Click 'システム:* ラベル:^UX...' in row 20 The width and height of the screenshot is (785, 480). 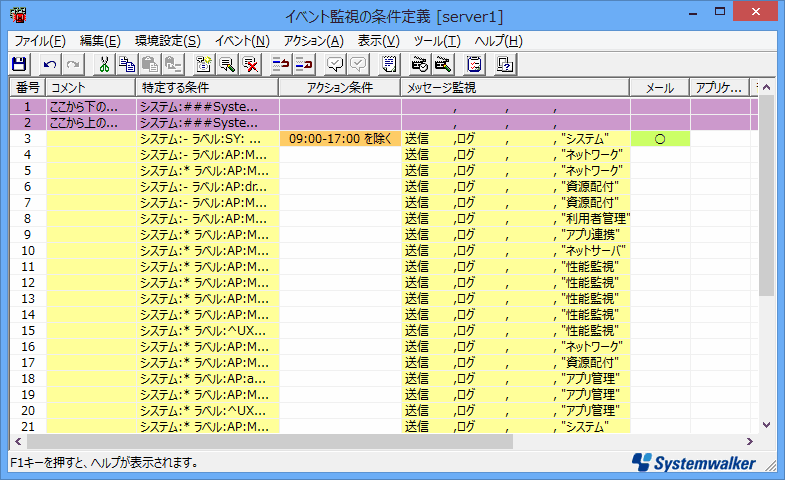208,411
